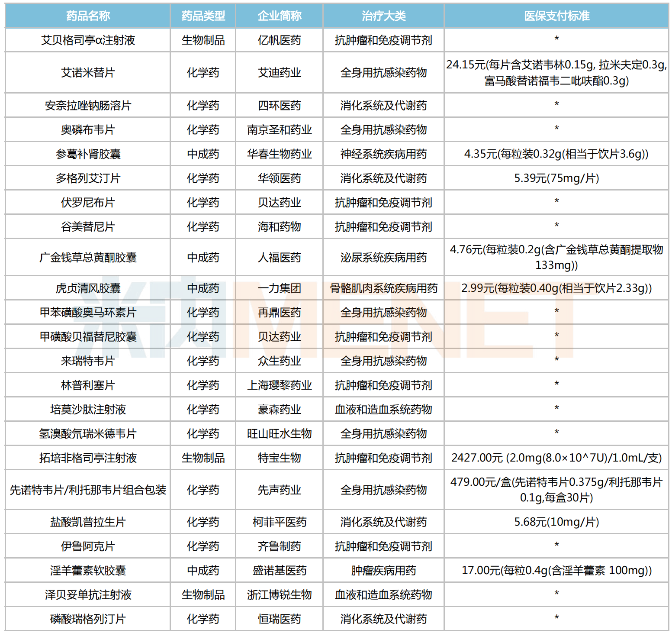Click the 柯菲平医药 company cell
The image size is (672, 633).
[x=279, y=522]
